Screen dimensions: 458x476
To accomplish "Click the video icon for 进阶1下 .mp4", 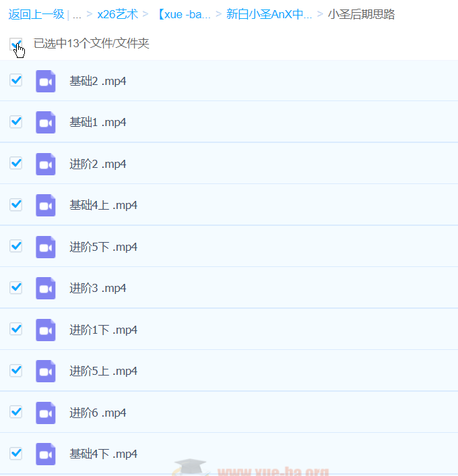I will click(x=45, y=330).
